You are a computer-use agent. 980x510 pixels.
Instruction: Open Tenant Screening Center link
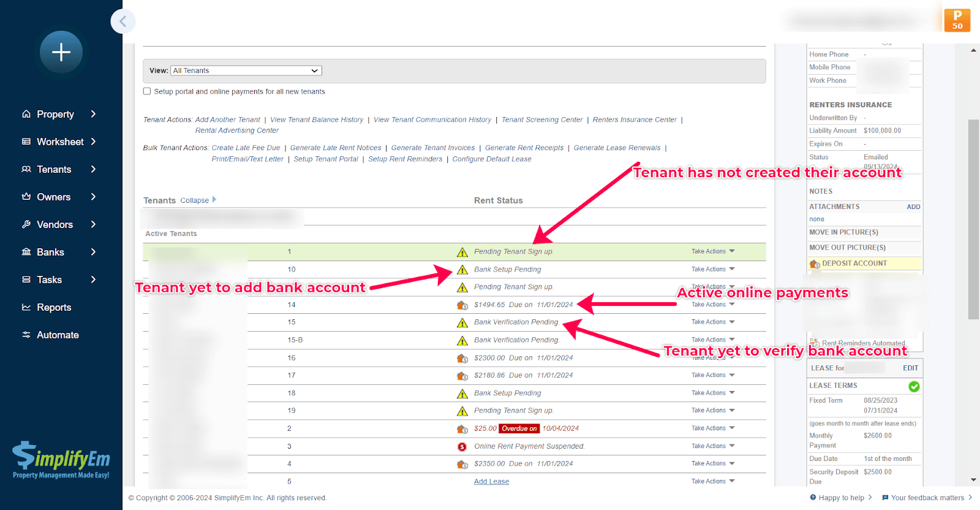point(541,120)
